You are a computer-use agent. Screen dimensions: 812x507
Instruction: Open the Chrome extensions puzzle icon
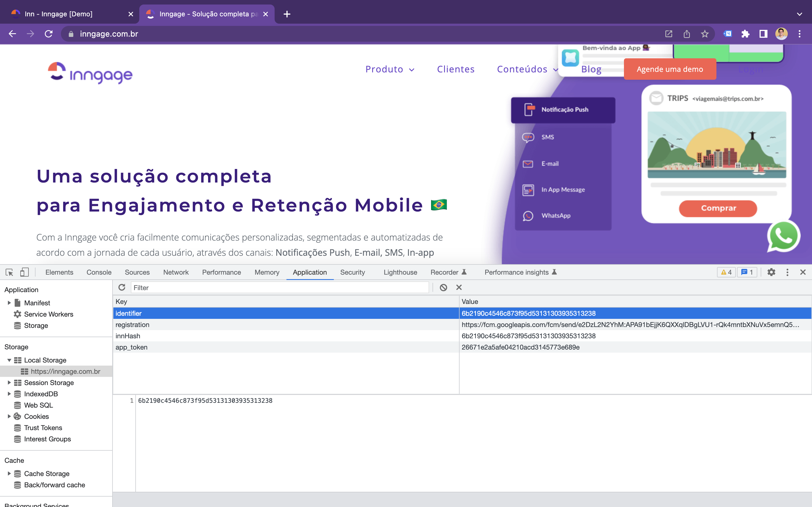coord(745,34)
